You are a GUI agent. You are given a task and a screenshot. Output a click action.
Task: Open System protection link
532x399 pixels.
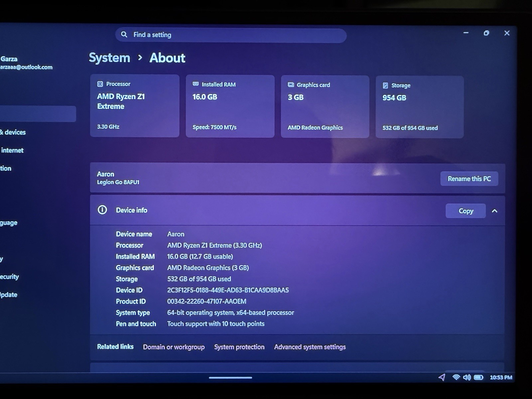pyautogui.click(x=239, y=347)
